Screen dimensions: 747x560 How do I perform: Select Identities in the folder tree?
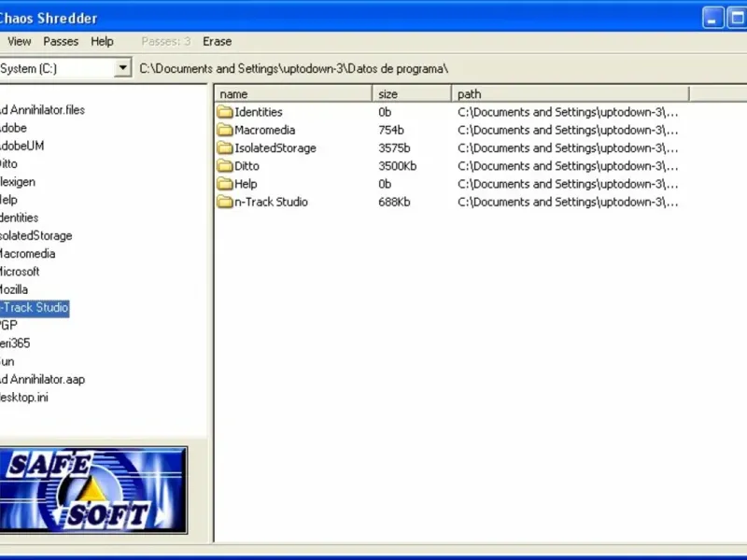[x=19, y=217]
